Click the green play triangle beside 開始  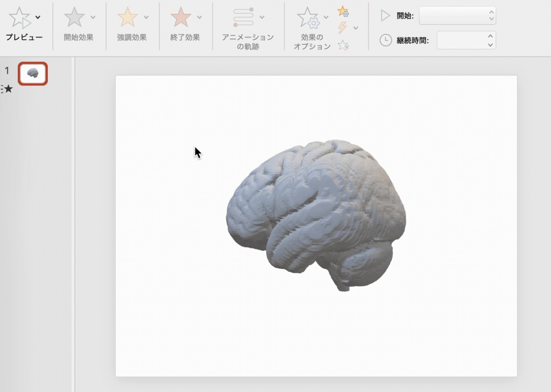click(x=384, y=16)
